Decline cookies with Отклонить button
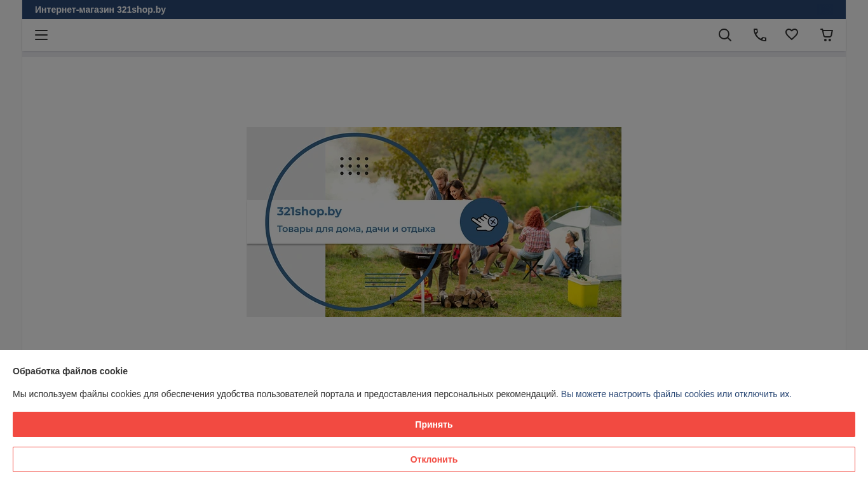Viewport: 868px width, 488px height. tap(434, 459)
